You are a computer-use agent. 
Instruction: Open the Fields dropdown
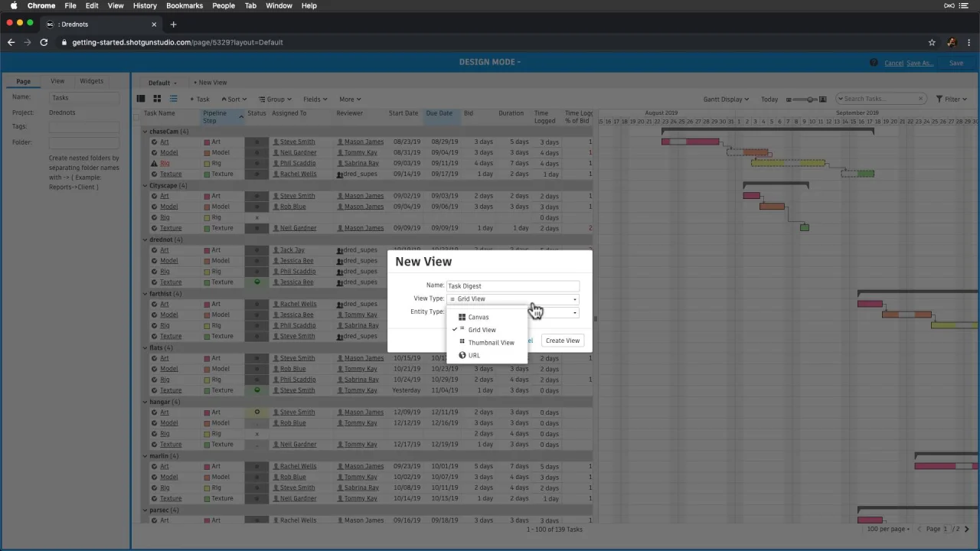pyautogui.click(x=315, y=99)
